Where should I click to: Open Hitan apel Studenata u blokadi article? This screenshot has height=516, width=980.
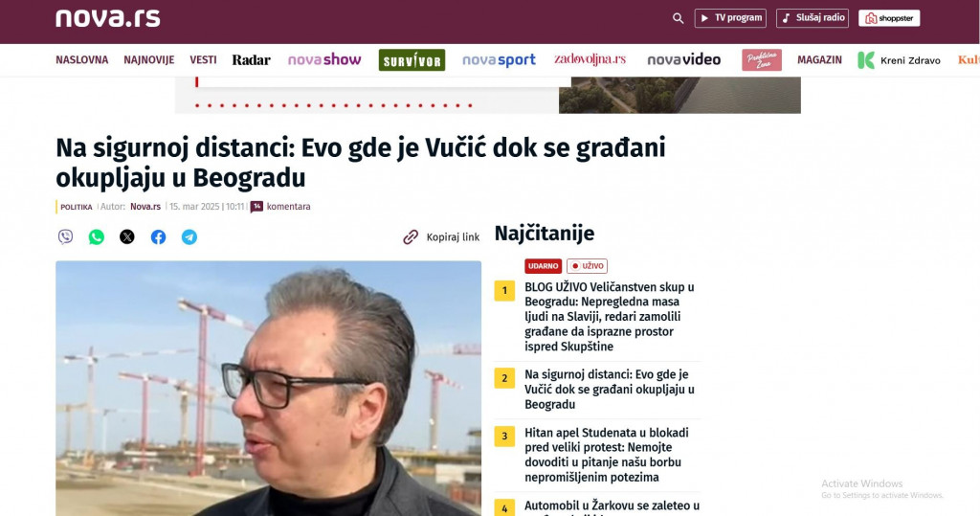coord(607,455)
